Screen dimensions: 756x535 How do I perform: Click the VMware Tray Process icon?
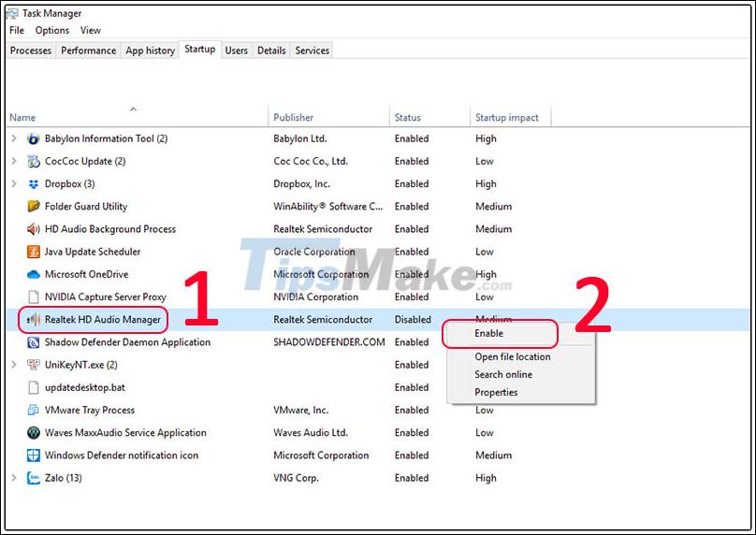pos(34,411)
